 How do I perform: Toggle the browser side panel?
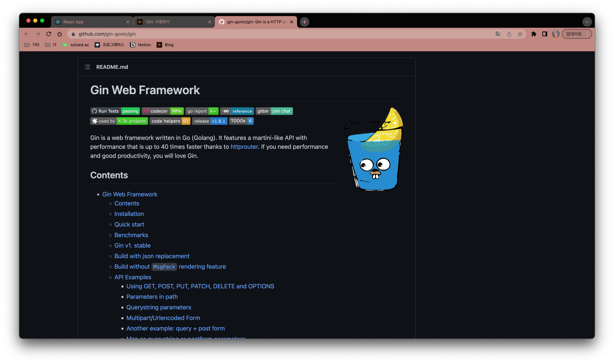point(545,34)
